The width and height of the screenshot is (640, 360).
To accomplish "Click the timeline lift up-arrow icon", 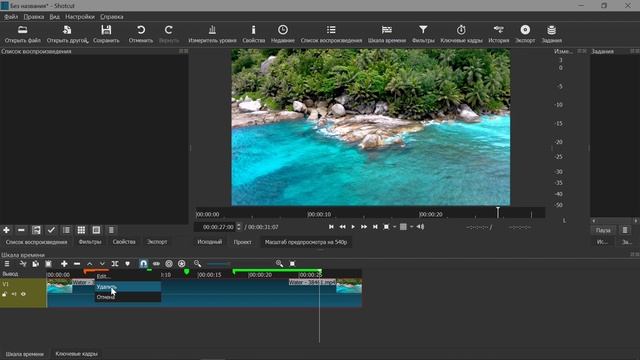I will click(89, 264).
